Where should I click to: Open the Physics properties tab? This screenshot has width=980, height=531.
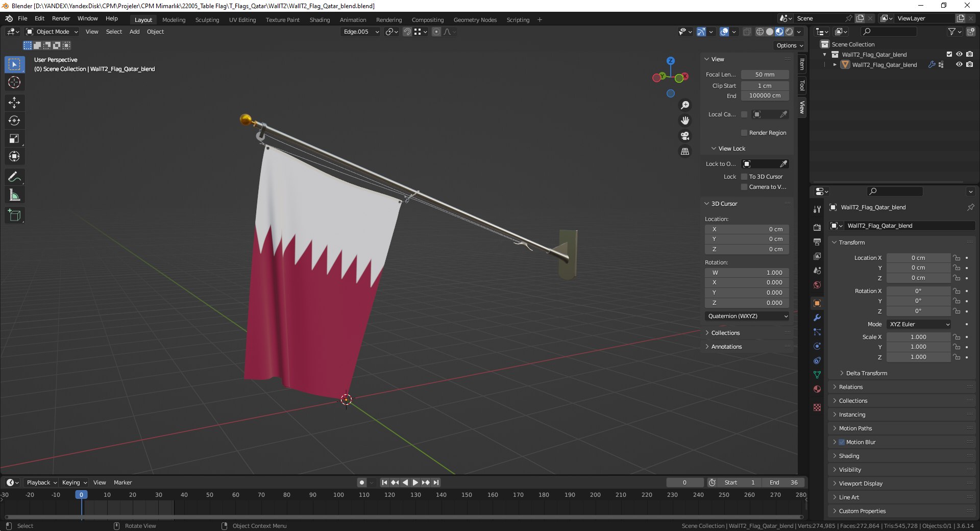point(817,346)
